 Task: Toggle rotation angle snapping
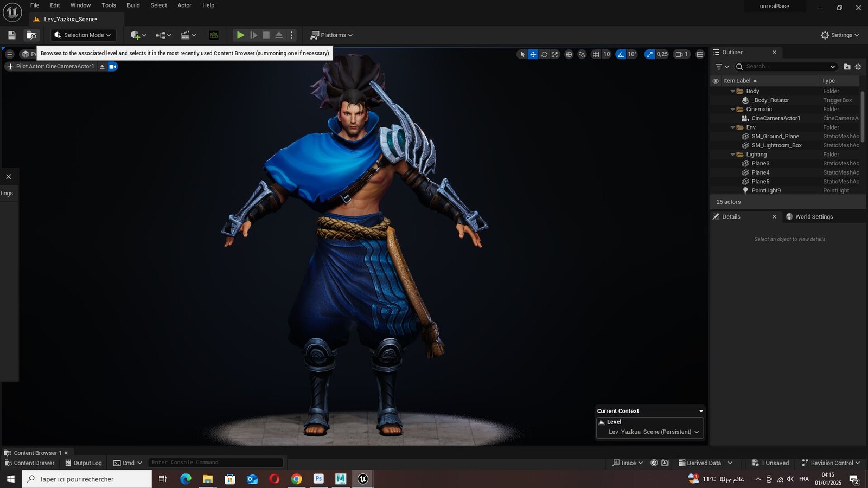click(621, 54)
